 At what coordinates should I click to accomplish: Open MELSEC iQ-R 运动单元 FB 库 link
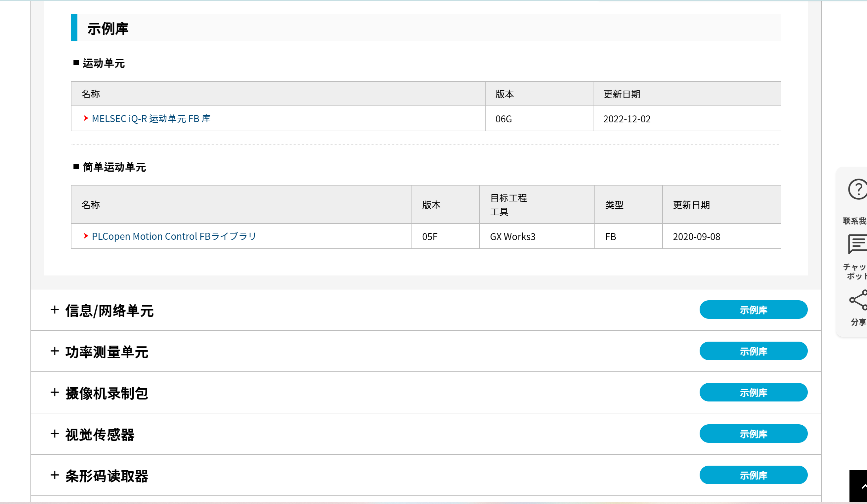[151, 119]
